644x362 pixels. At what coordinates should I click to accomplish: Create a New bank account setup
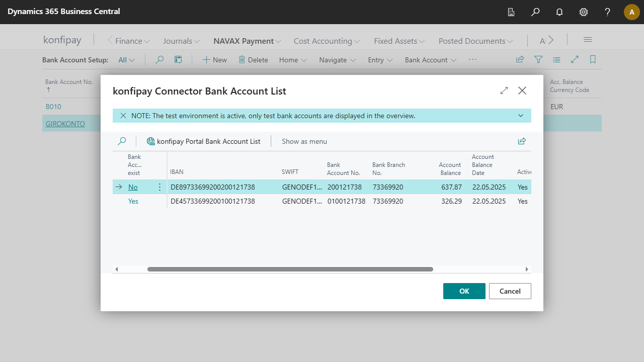(215, 60)
